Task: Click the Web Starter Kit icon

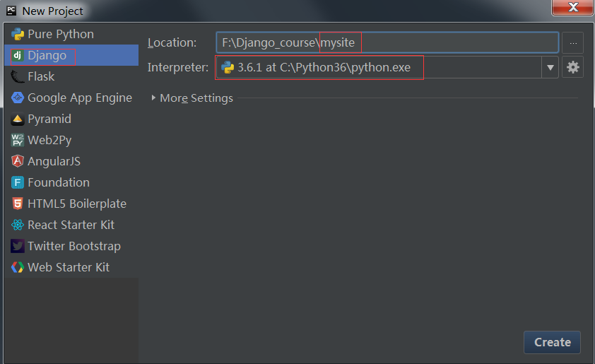Action: point(18,267)
